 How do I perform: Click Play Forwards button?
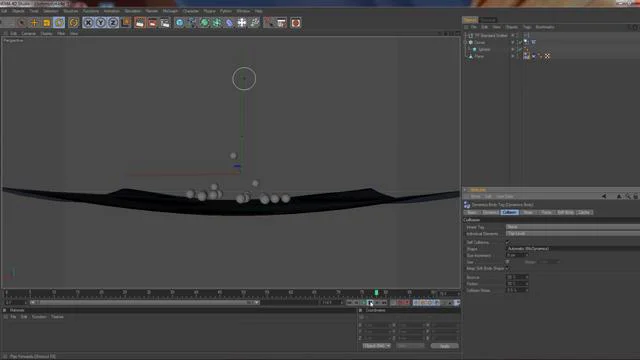(370, 302)
